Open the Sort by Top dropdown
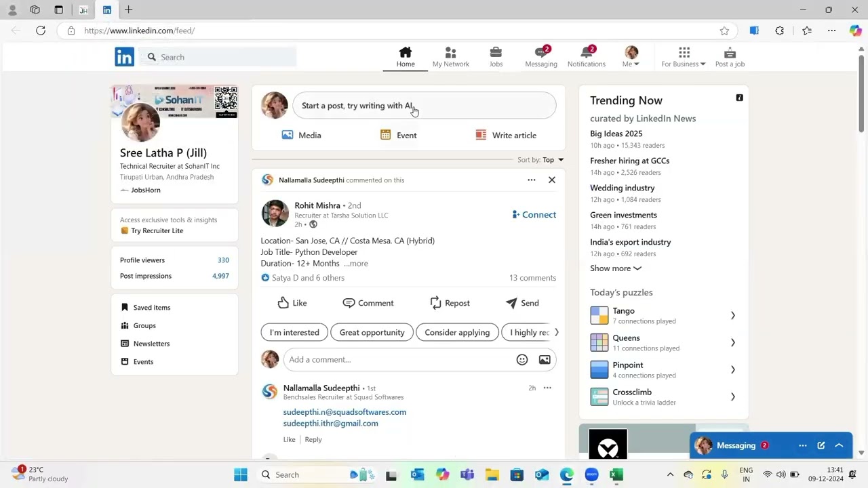The width and height of the screenshot is (868, 488). click(x=540, y=160)
